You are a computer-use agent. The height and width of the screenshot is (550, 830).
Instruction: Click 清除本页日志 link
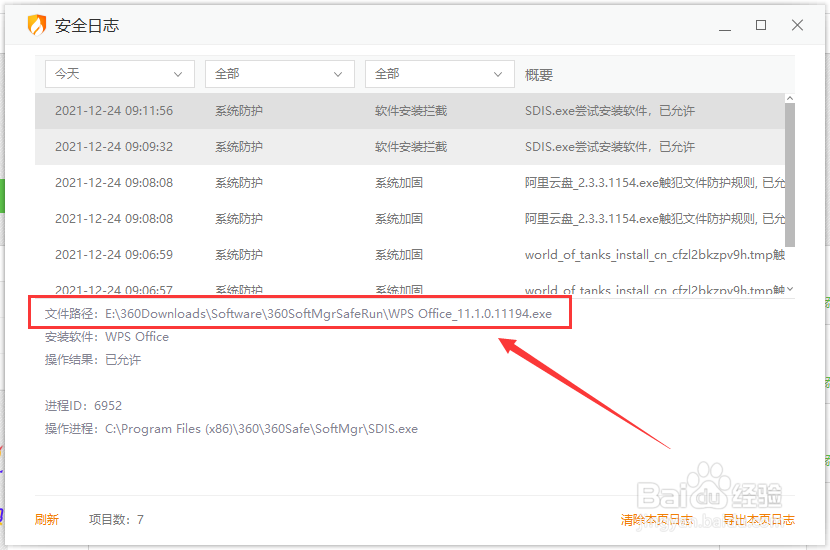[657, 520]
